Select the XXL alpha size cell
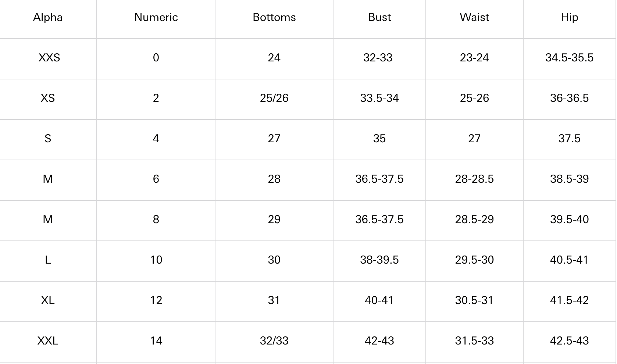The height and width of the screenshot is (364, 617). pyautogui.click(x=48, y=341)
